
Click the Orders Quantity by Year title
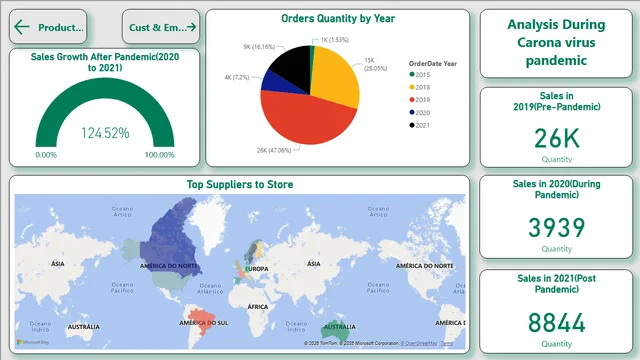click(x=338, y=19)
